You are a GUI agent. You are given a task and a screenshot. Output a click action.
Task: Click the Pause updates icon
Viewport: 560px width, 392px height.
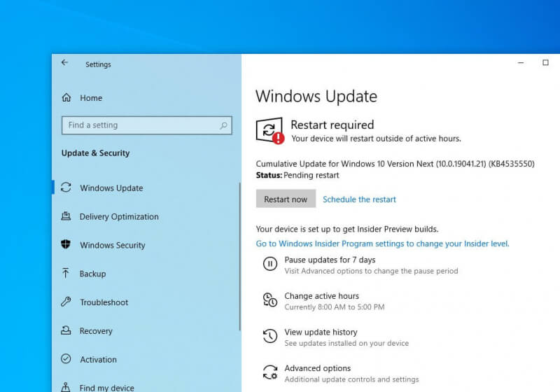tap(269, 264)
